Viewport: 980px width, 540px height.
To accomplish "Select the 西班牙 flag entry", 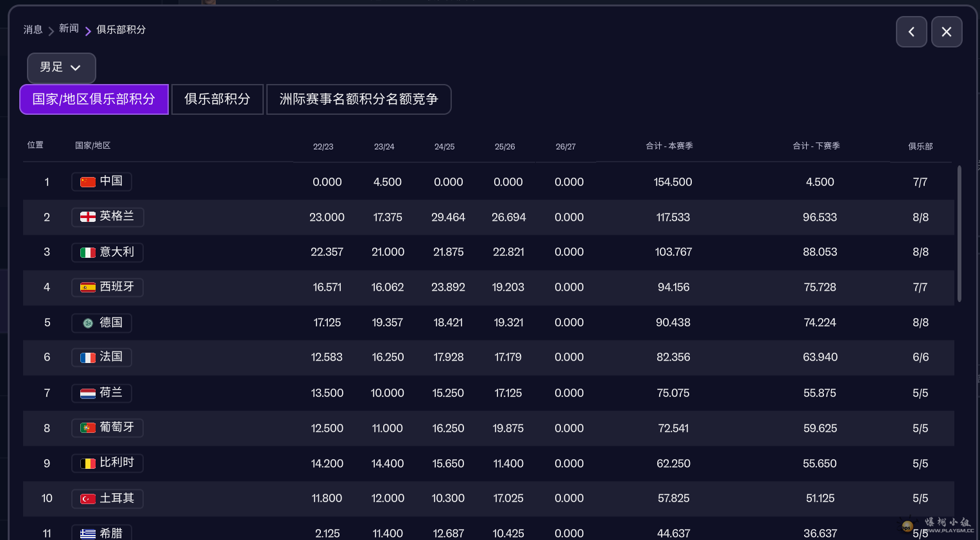I will point(107,287).
